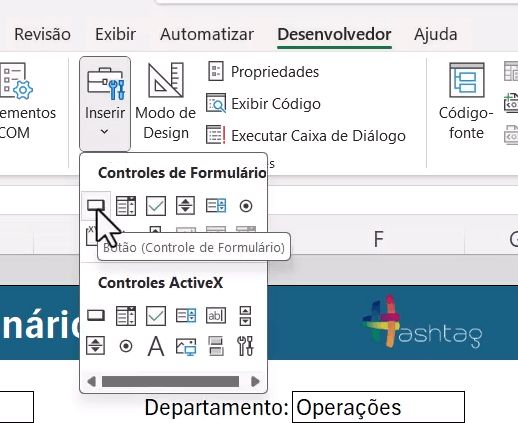
Task: Insert an ActiveX Spin Button
Action: coord(96,345)
